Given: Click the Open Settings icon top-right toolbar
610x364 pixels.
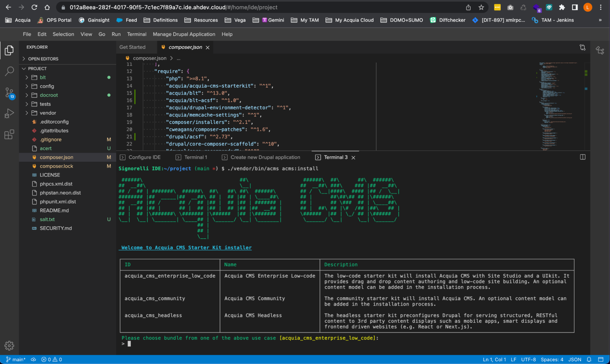Looking at the screenshot, I should [9, 345].
